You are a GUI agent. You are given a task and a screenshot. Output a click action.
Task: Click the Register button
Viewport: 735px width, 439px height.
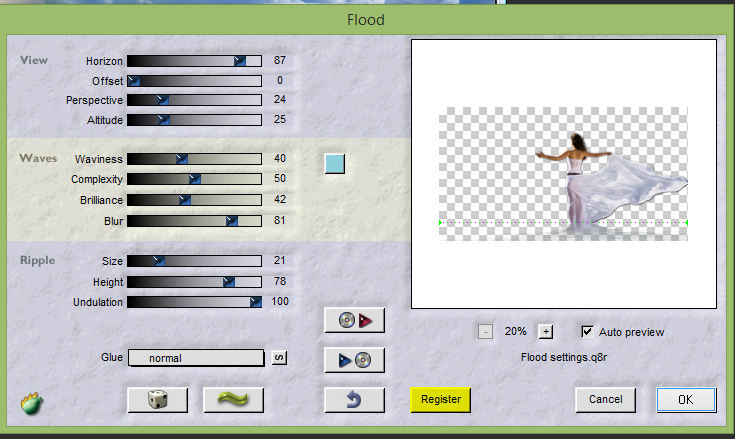pos(440,399)
